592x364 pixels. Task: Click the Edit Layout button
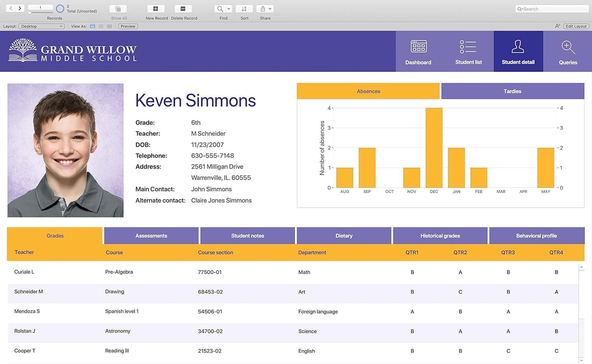576,26
